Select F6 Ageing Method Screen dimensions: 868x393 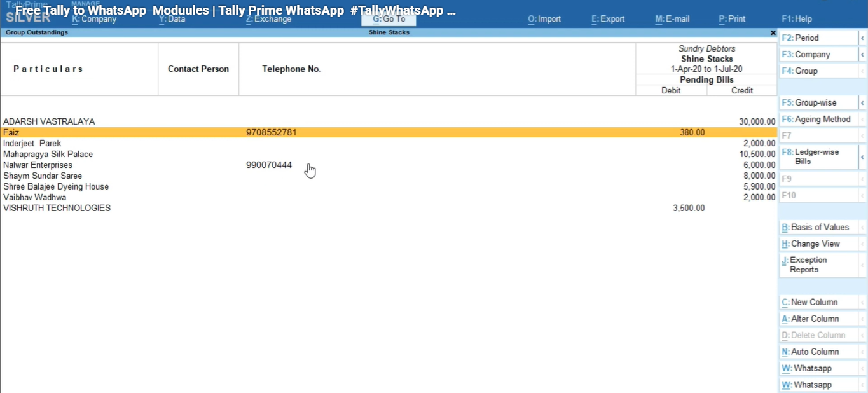pos(818,120)
